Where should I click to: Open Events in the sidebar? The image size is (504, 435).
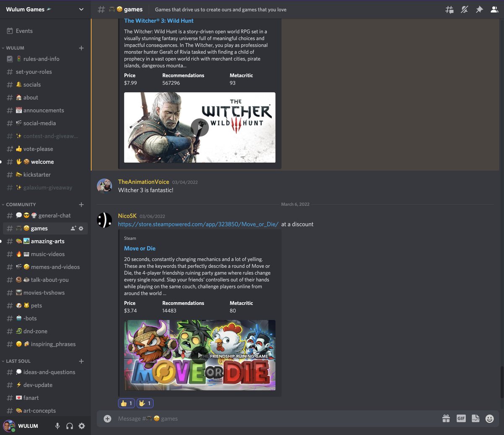point(45,31)
